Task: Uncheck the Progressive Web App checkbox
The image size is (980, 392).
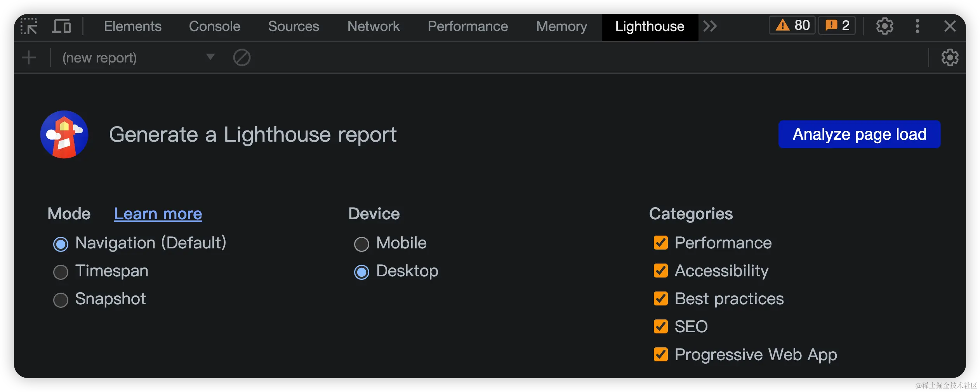Action: pos(661,354)
